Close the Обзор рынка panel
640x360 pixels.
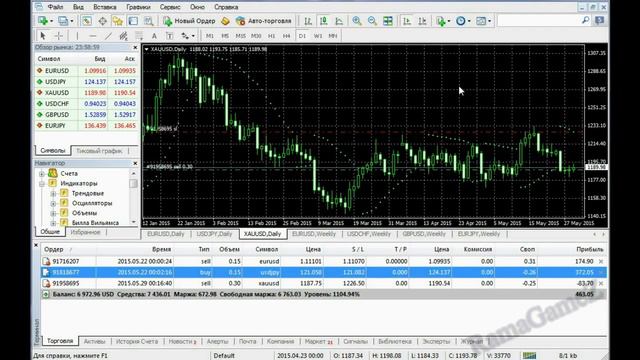pos(135,48)
